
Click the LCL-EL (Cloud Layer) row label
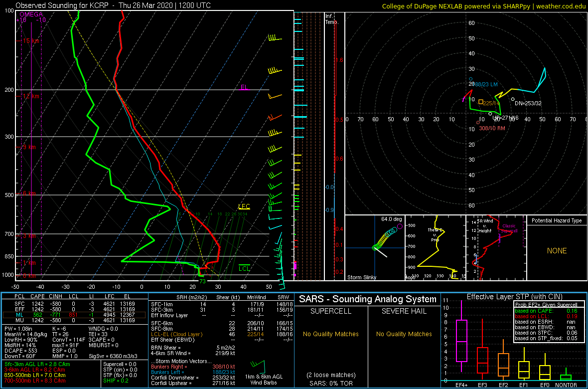[176, 334]
